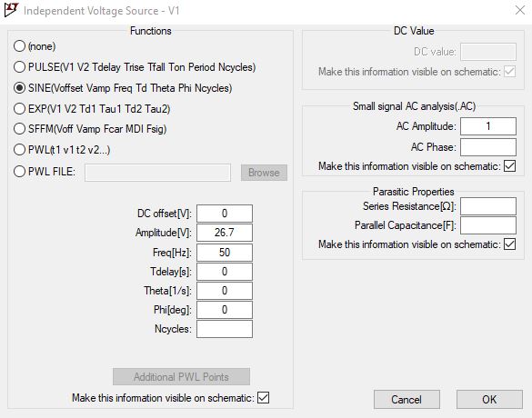This screenshot has height=418, width=532.
Task: Click the Series Resistance input field
Action: pyautogui.click(x=488, y=206)
